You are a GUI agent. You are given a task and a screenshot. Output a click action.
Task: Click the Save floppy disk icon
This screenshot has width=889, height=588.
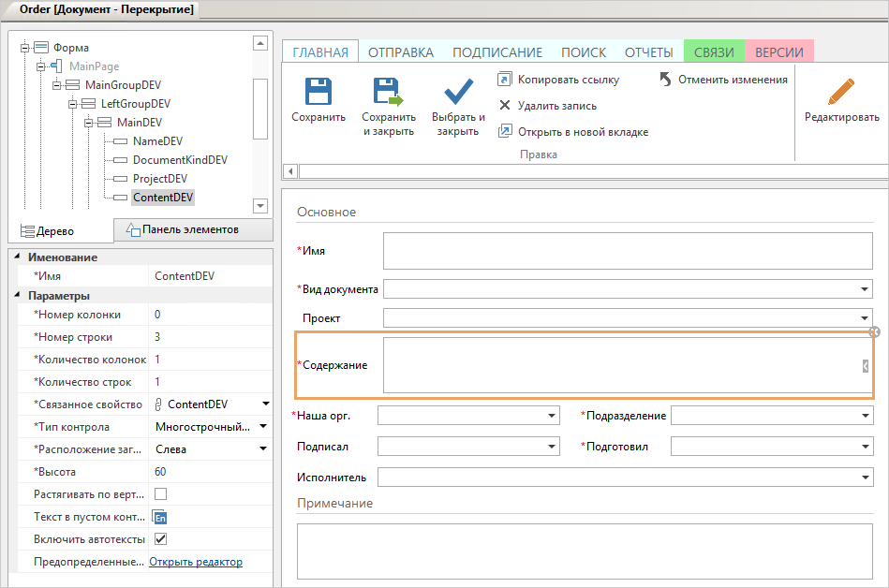[x=319, y=92]
